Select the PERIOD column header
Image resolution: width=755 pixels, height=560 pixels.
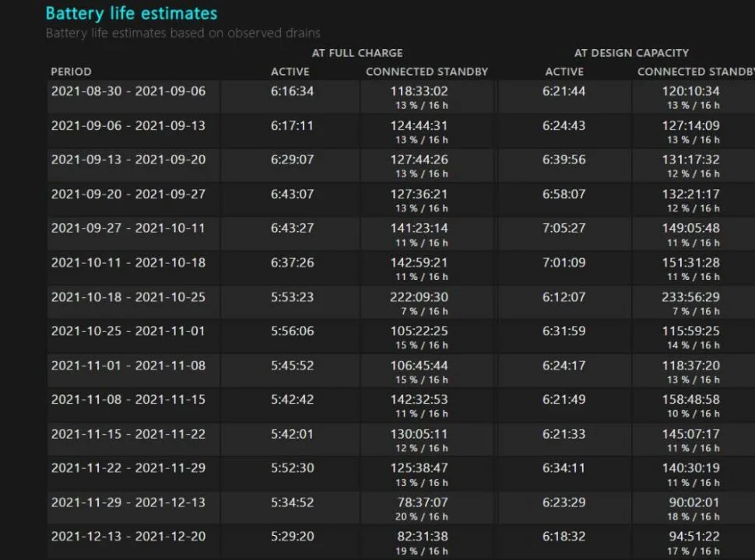tap(72, 72)
